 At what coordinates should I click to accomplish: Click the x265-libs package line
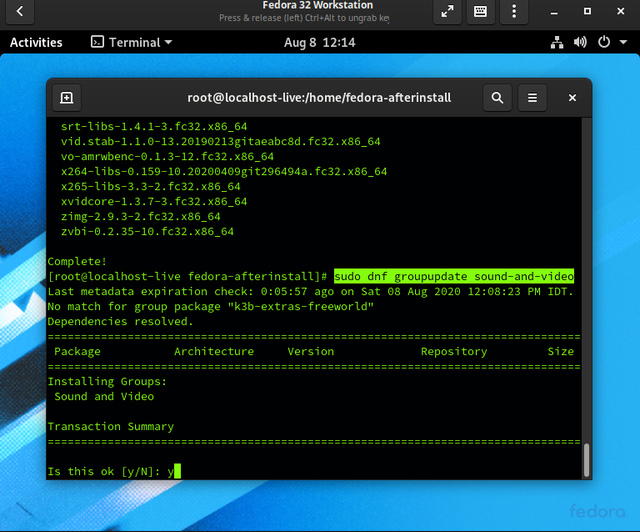[151, 187]
